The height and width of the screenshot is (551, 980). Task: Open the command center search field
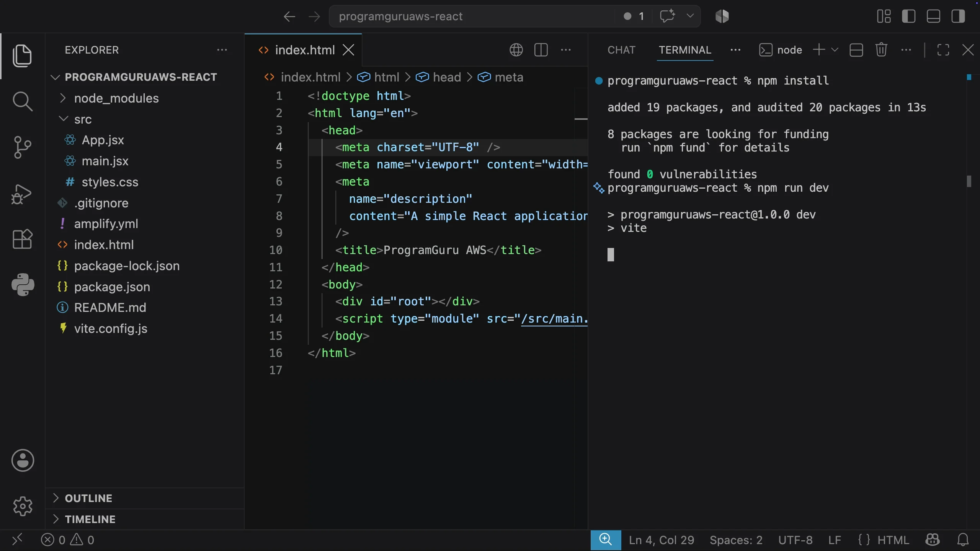point(472,16)
